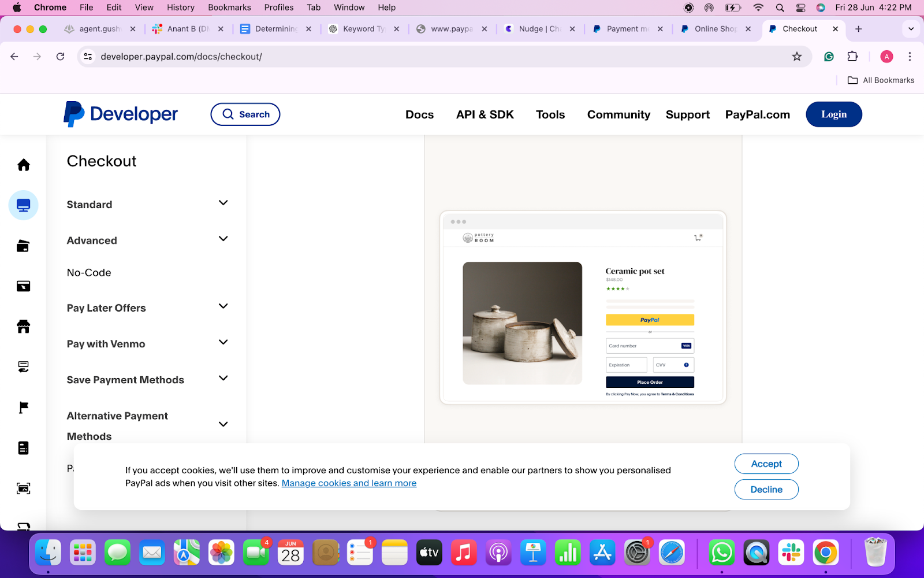The width and height of the screenshot is (924, 578).
Task: Open Calendar from the dock
Action: point(290,553)
